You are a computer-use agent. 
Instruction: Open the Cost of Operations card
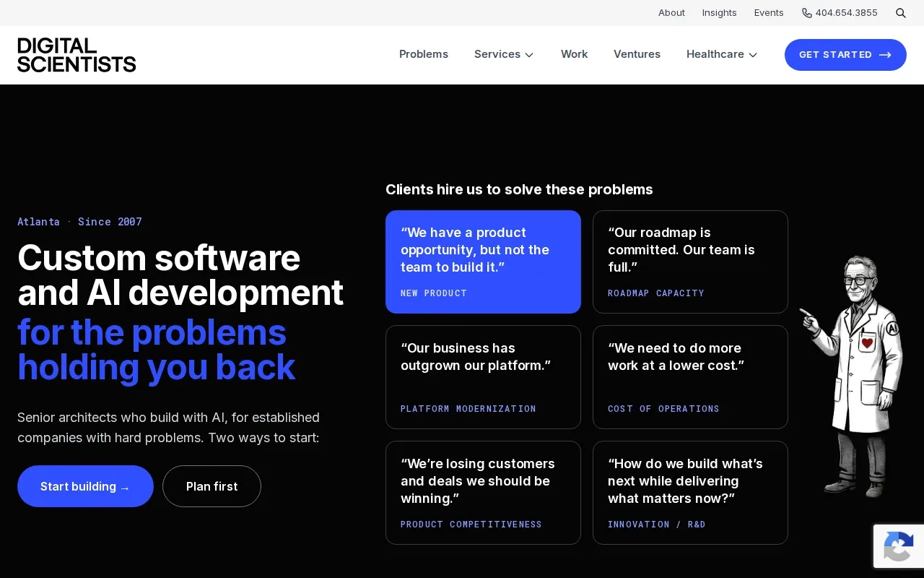coord(690,377)
